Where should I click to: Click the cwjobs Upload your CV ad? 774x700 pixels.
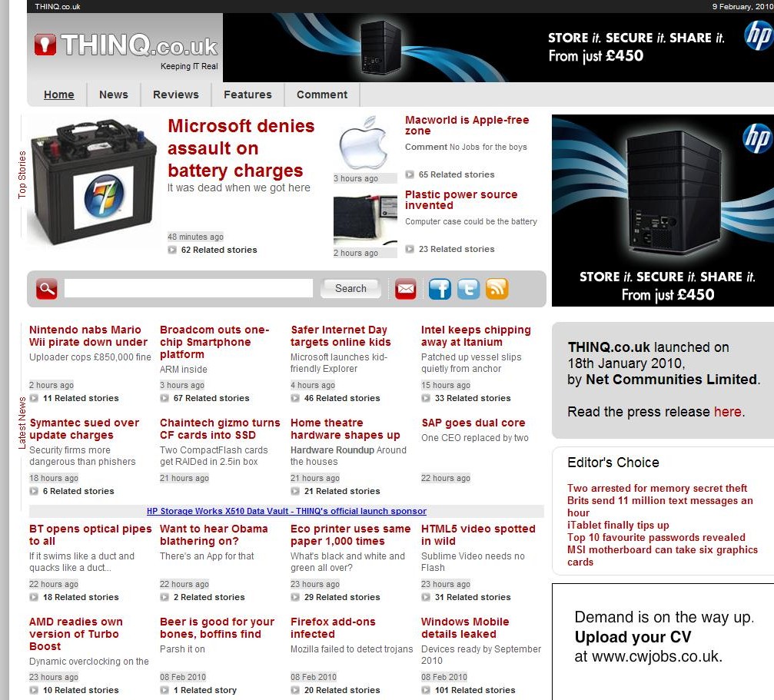663,642
